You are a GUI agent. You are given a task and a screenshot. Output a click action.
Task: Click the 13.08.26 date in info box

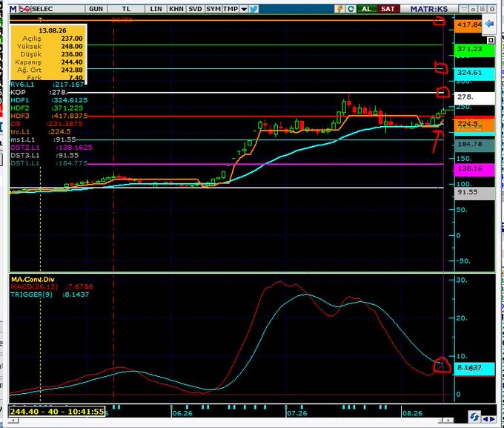[x=53, y=30]
